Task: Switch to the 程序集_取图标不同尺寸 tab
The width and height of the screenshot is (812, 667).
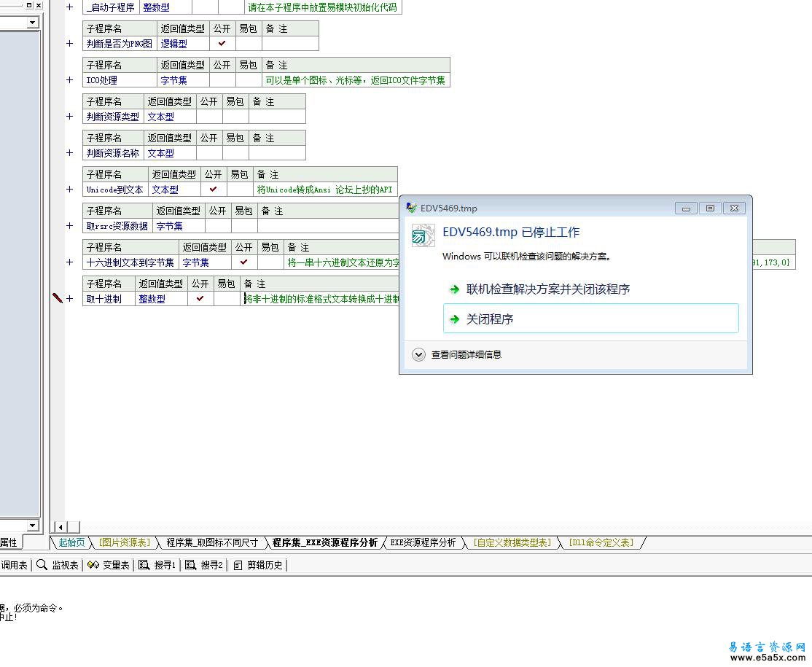Action: coord(212,542)
